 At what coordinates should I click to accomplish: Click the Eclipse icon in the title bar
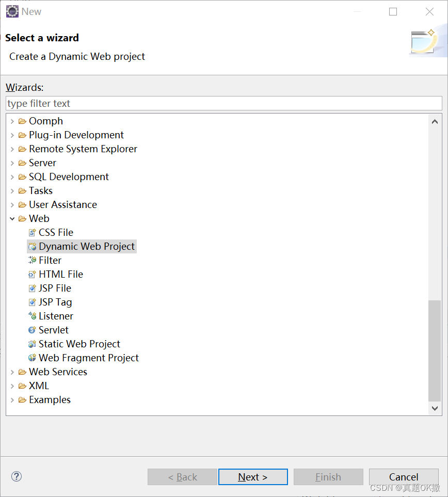click(12, 11)
